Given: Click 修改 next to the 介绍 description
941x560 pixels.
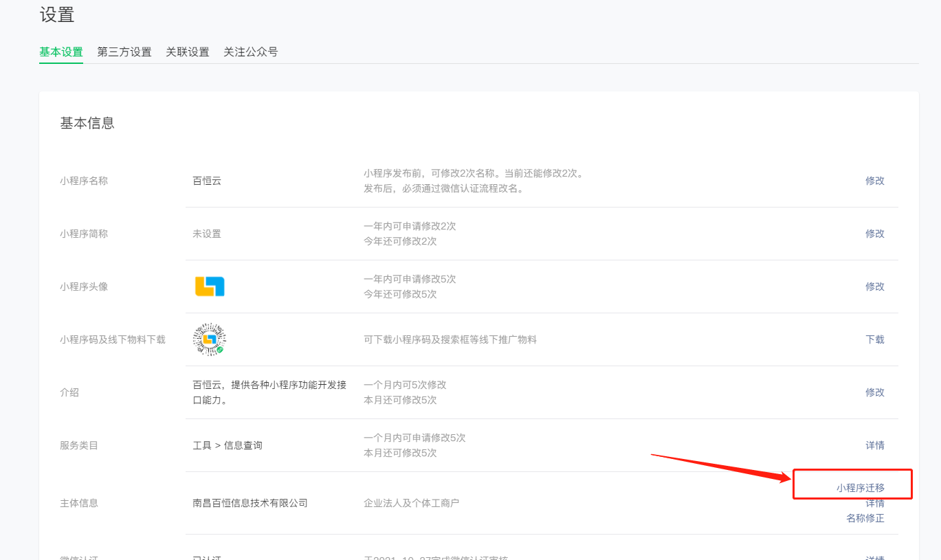Looking at the screenshot, I should click(874, 392).
